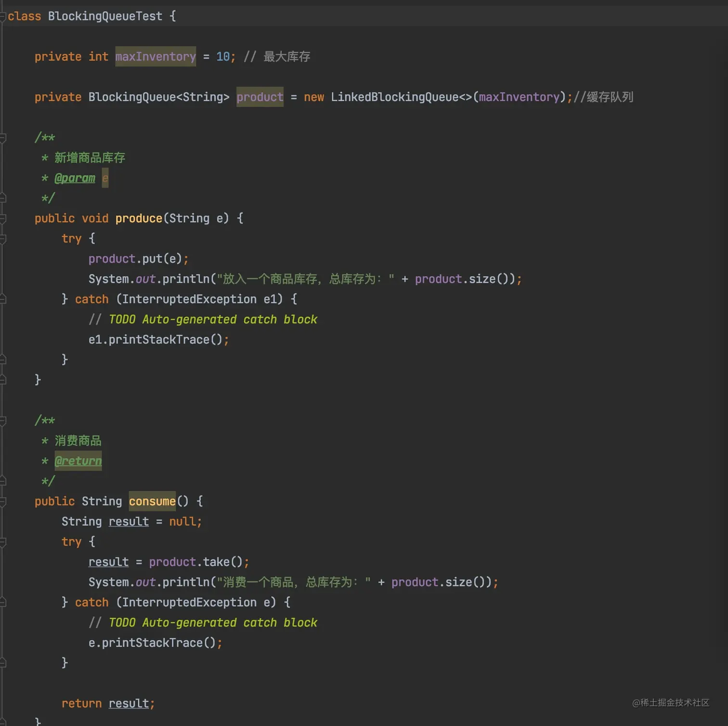Collapse the try block in consume method
Image resolution: width=728 pixels, height=726 pixels.
click(x=2, y=542)
